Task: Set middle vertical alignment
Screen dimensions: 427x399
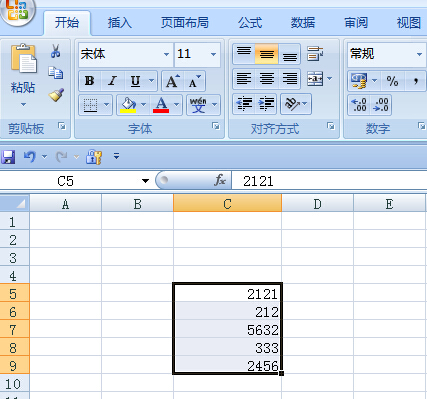Action: [x=267, y=54]
